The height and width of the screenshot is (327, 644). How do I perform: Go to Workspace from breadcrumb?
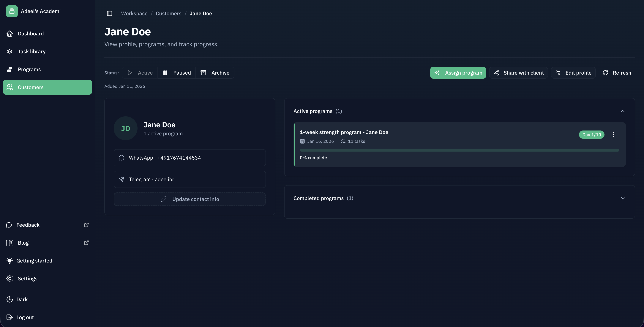[x=134, y=13]
